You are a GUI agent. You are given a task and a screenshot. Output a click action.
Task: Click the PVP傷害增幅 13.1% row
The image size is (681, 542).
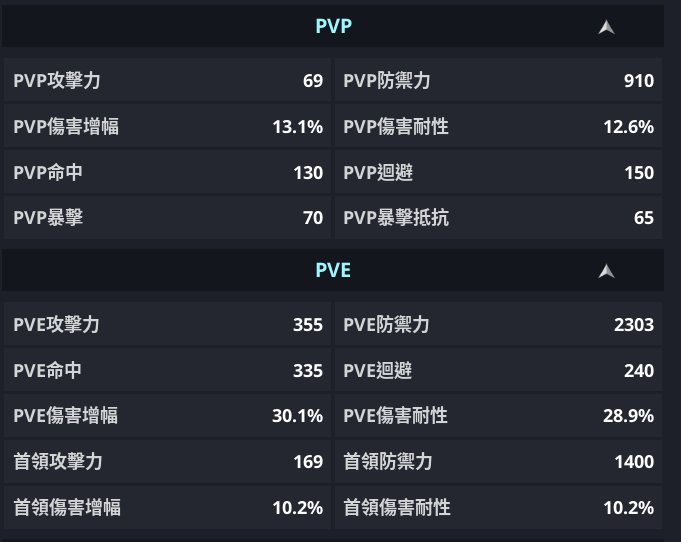point(167,127)
